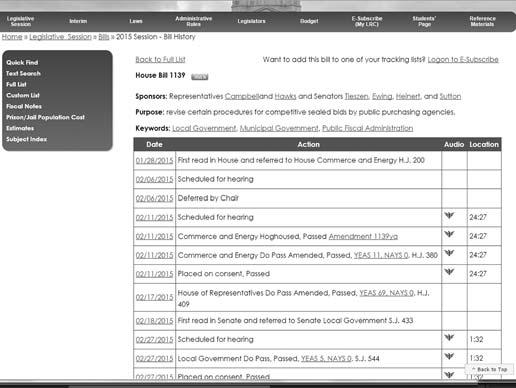
Task: View the YEAS 69, NAYS 0 vote
Action: coord(386,293)
